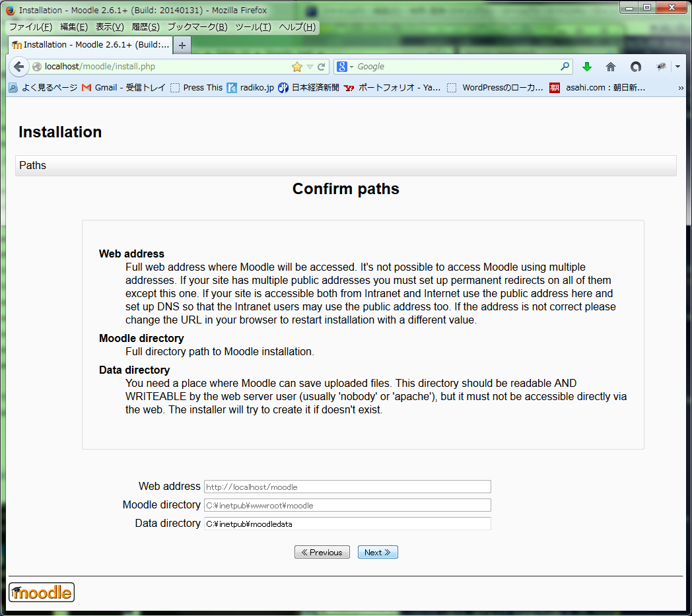692x616 pixels.
Task: Click the bold Moodle directory term in the help box
Action: pos(141,339)
